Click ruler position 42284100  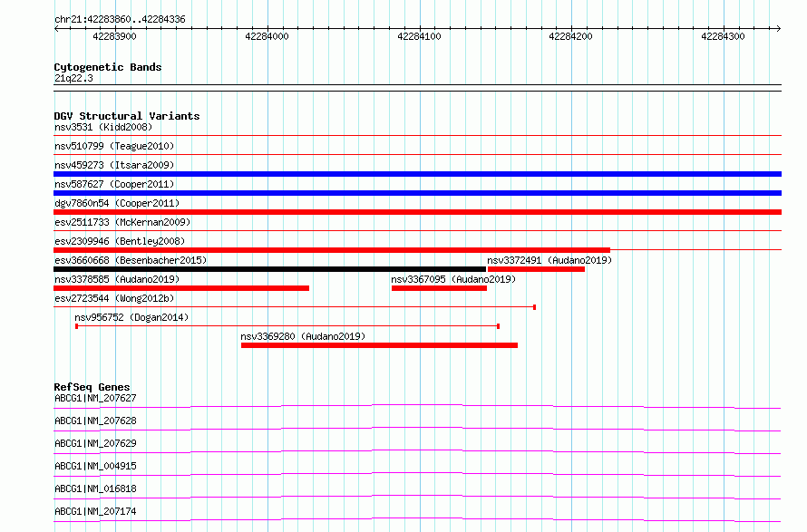pos(420,36)
